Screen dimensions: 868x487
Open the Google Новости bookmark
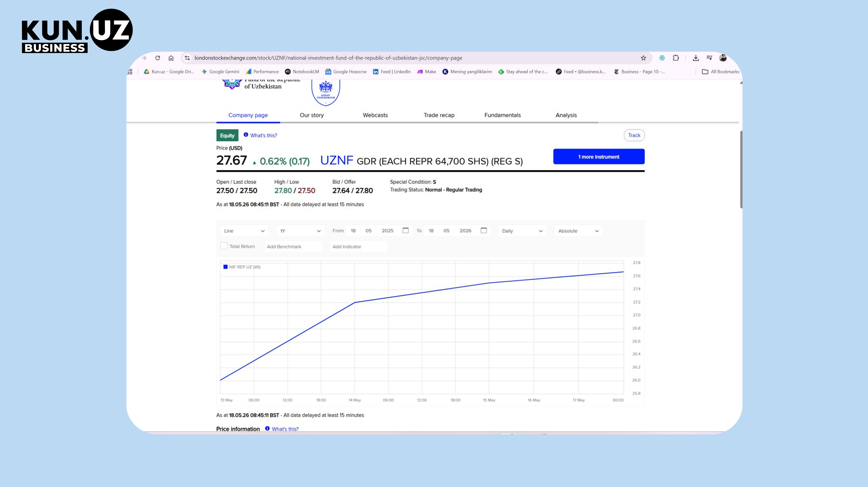click(346, 72)
